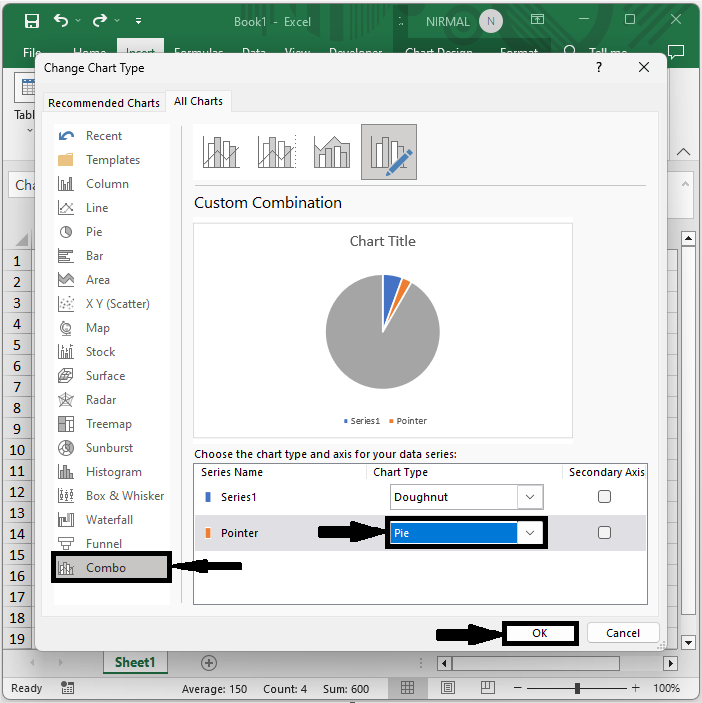Screen dimensions: 702x703
Task: Select the Combo chart category
Action: click(x=111, y=568)
